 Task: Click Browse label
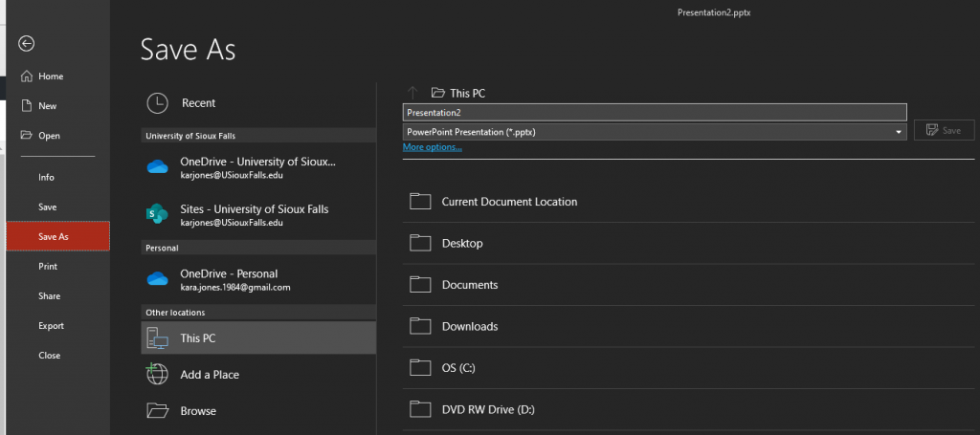click(198, 411)
